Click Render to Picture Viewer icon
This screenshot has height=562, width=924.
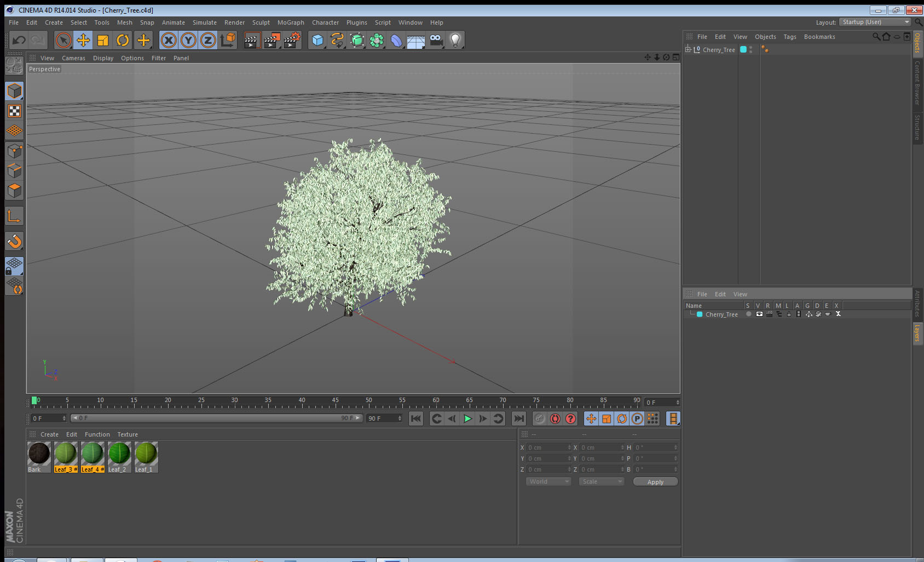coord(272,40)
